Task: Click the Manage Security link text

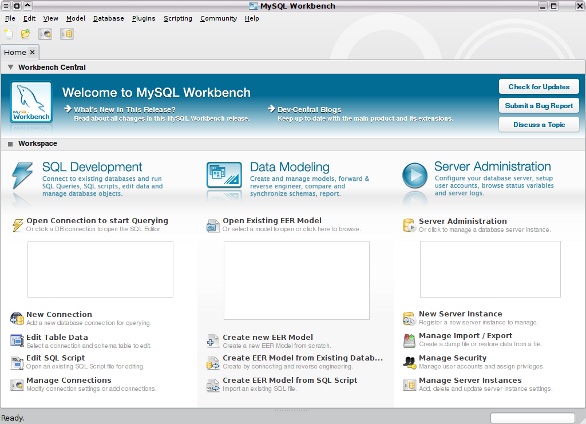Action: (453, 358)
